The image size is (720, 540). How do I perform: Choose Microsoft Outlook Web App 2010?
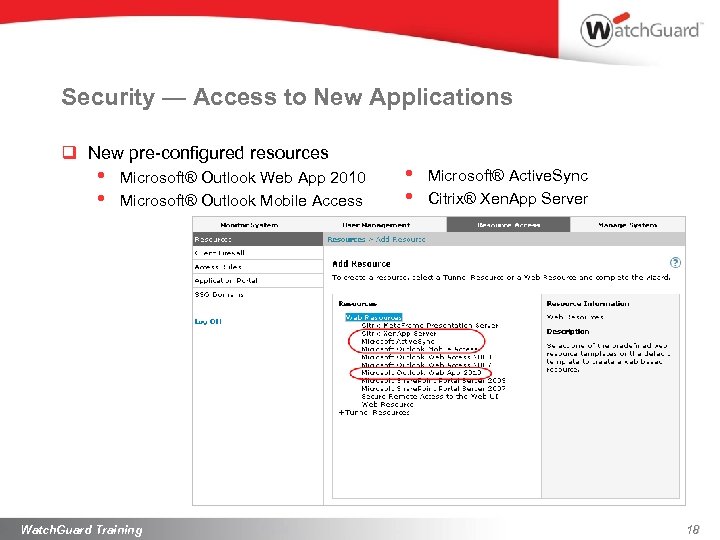pyautogui.click(x=422, y=373)
